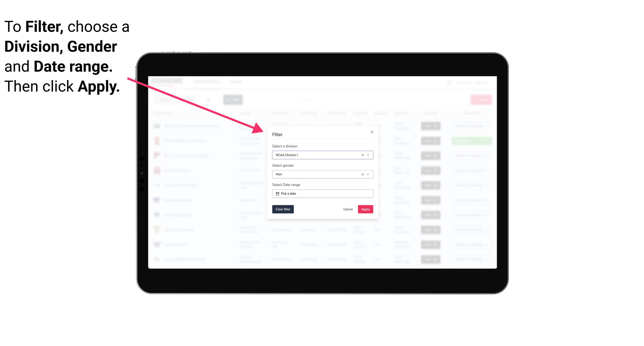
Task: Click the Clear filter button
Action: pyautogui.click(x=283, y=209)
